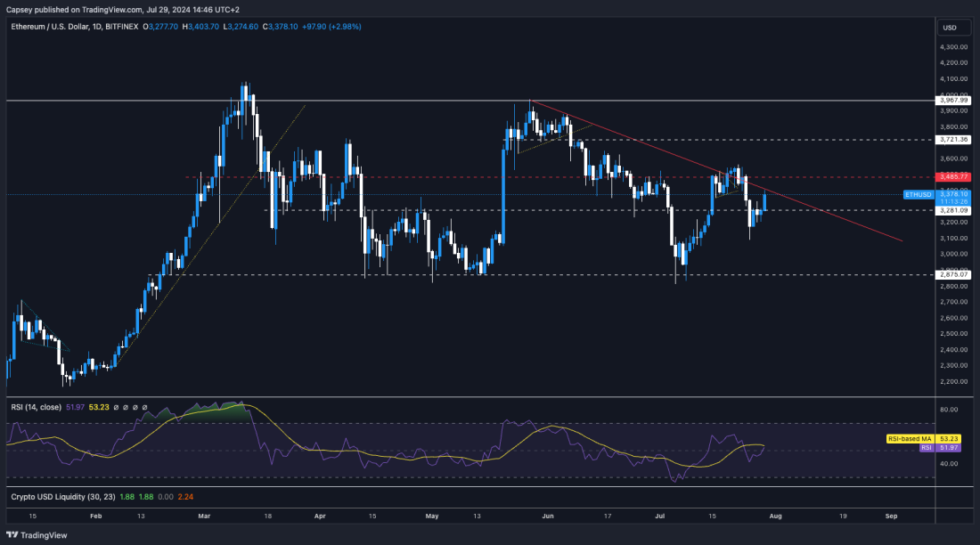Click the 2,875.07 support level label
Screen dimensions: 980x545
pos(953,274)
